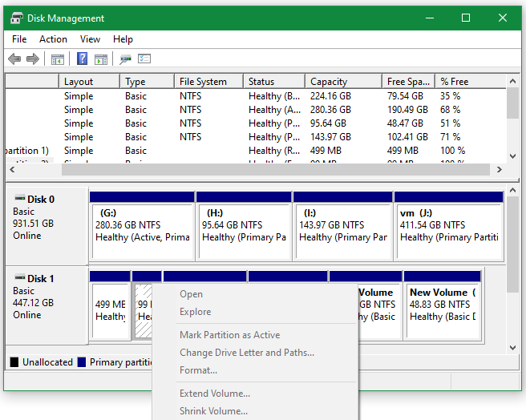Click volume list scroll-up arrow
526x420 pixels.
tap(512, 81)
